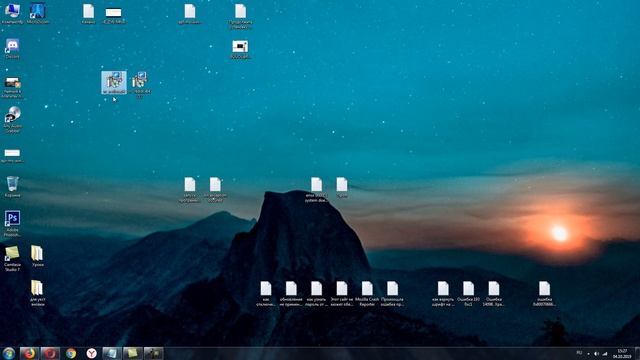
Task: Click the highlighted installer shortcut icon
Action: click(114, 82)
